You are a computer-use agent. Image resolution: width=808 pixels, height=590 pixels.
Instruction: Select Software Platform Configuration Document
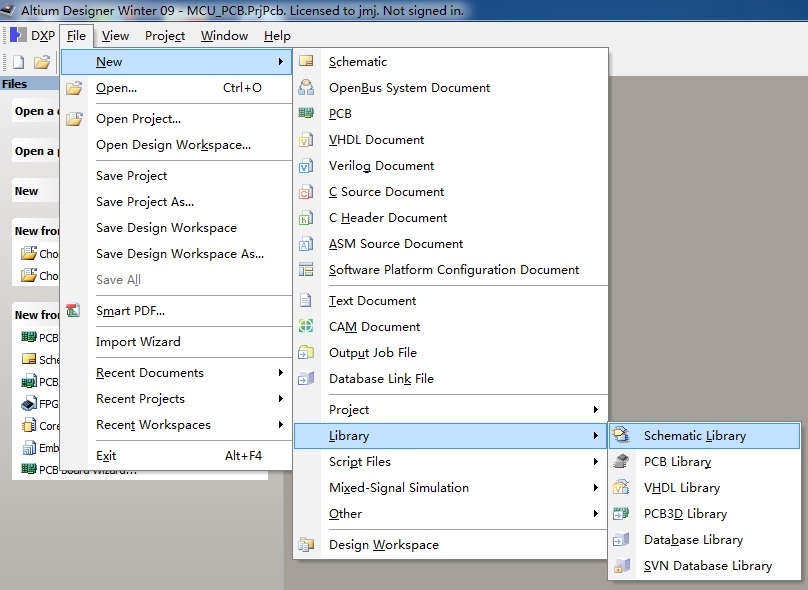[451, 269]
